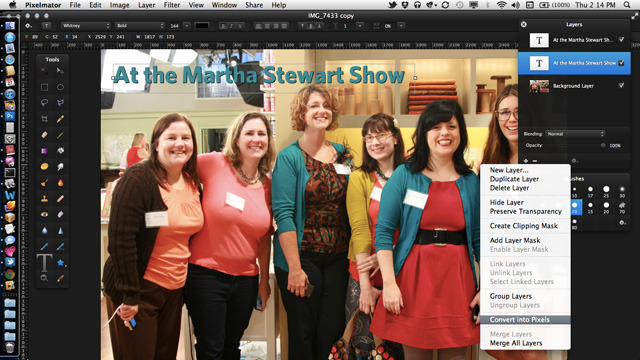Uncheck the selected Martha Stewart Show layer

coord(621,63)
